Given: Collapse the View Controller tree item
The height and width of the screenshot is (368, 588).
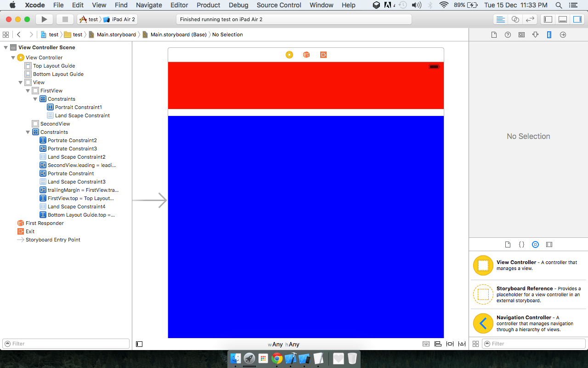Looking at the screenshot, I should coord(13,57).
